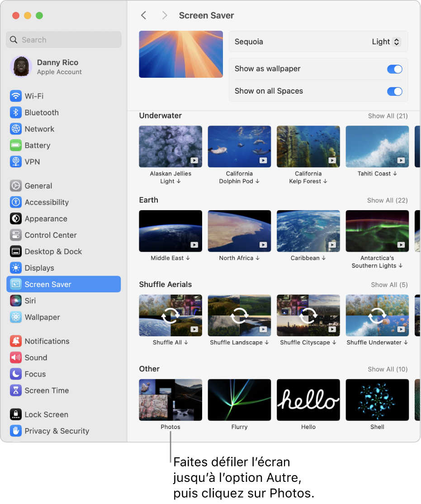Show all 10 Other screen savers
Screen dimensions: 421x504
(x=388, y=369)
